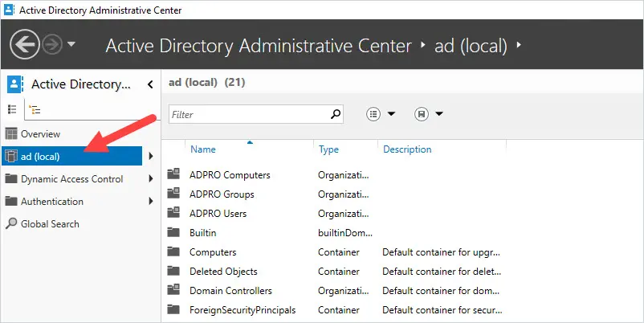Click the Builtin folder icon
Viewport: 644px width, 323px height.
[x=173, y=232]
